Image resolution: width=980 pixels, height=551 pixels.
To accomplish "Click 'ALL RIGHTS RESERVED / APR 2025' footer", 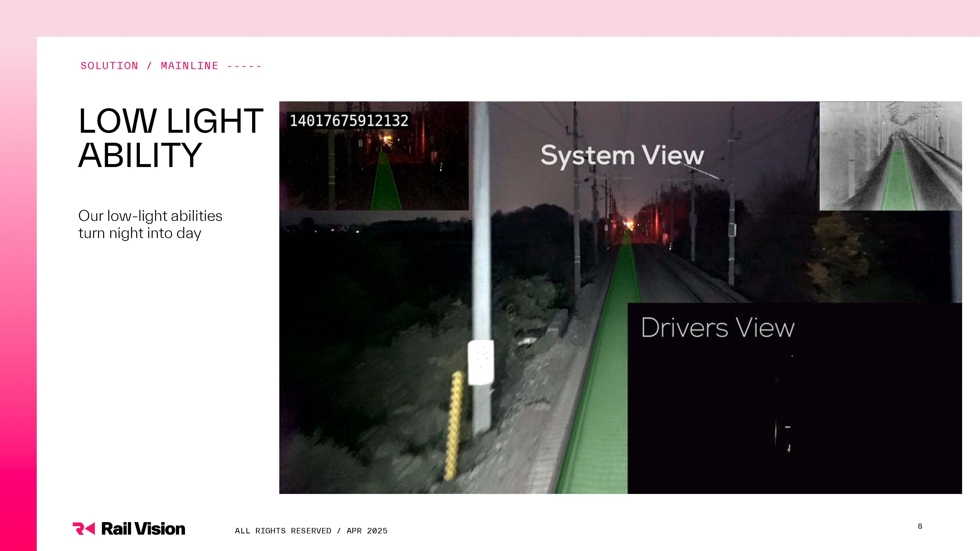I will [311, 531].
